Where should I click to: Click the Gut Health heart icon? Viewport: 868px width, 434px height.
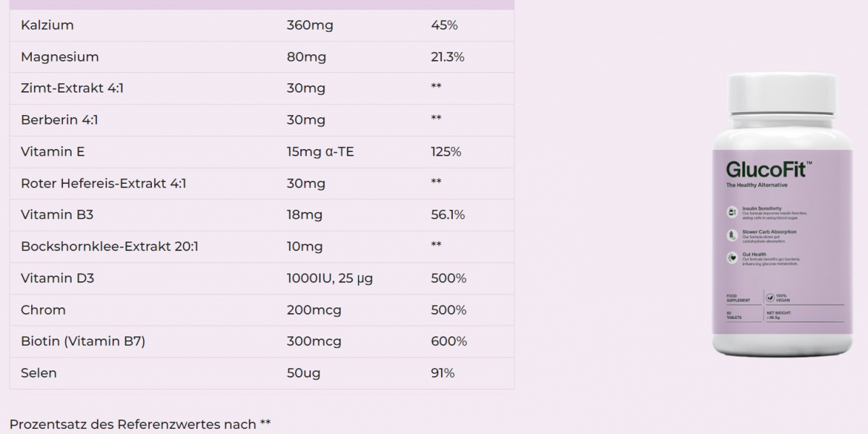pos(732,257)
